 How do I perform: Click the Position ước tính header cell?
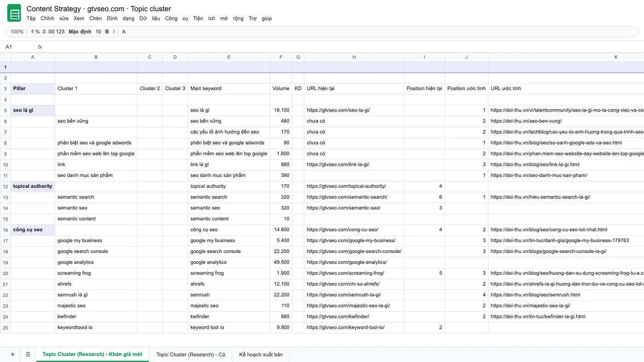[x=466, y=89]
